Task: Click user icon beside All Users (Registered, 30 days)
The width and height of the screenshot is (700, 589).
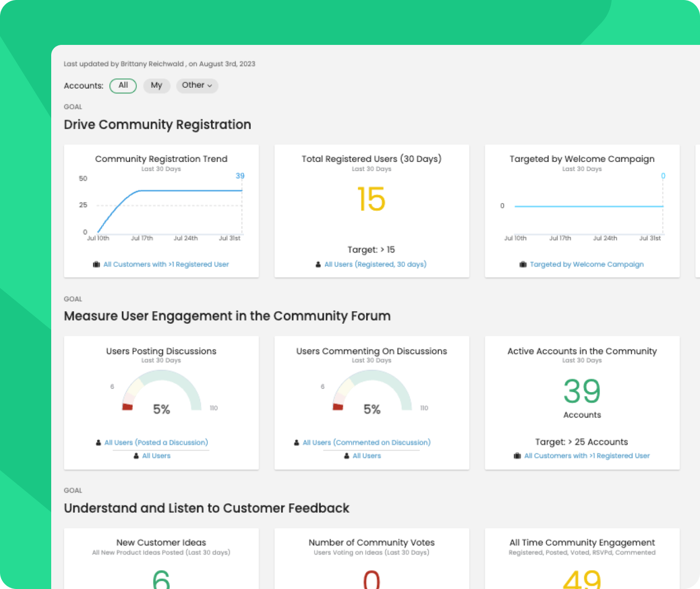Action: tap(318, 265)
